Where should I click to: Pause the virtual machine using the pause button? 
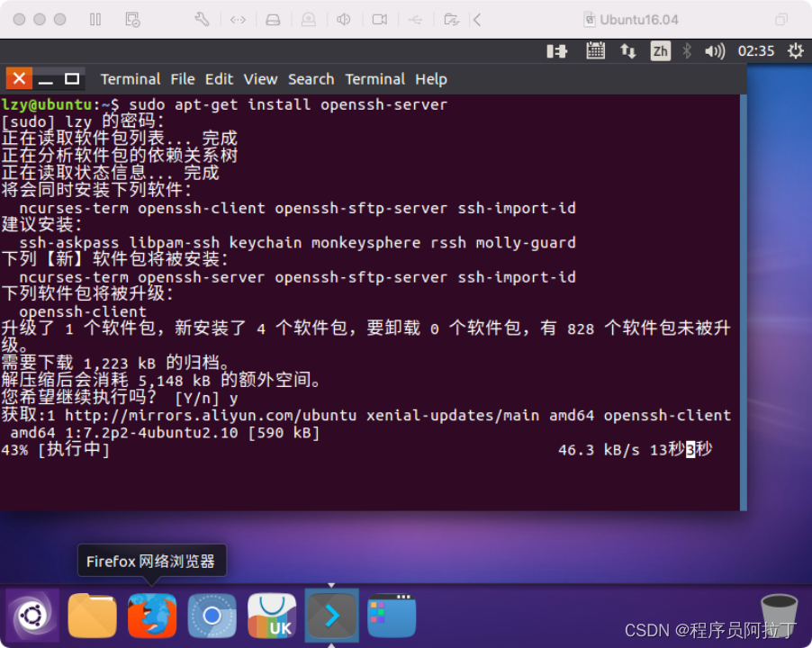95,19
